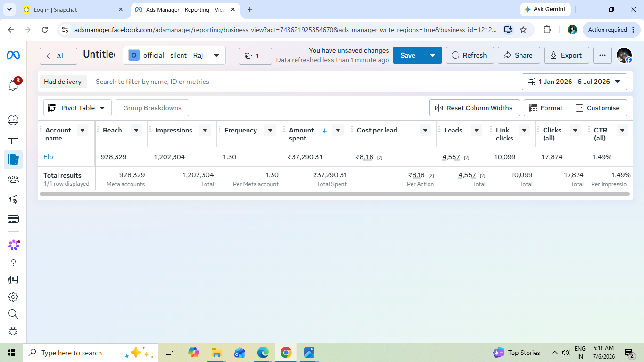Open the Flp account link
This screenshot has height=362, width=644.
point(48,157)
